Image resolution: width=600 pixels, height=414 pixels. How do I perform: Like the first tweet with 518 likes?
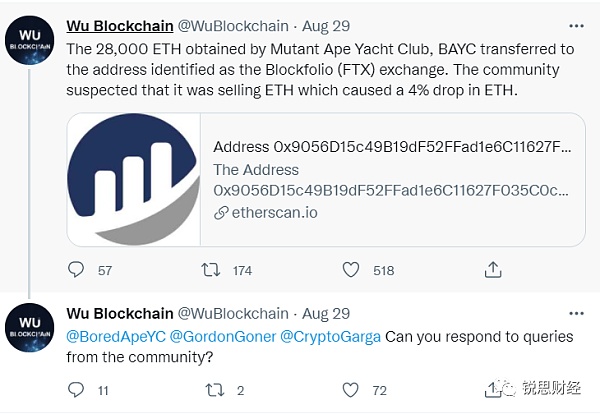350,270
